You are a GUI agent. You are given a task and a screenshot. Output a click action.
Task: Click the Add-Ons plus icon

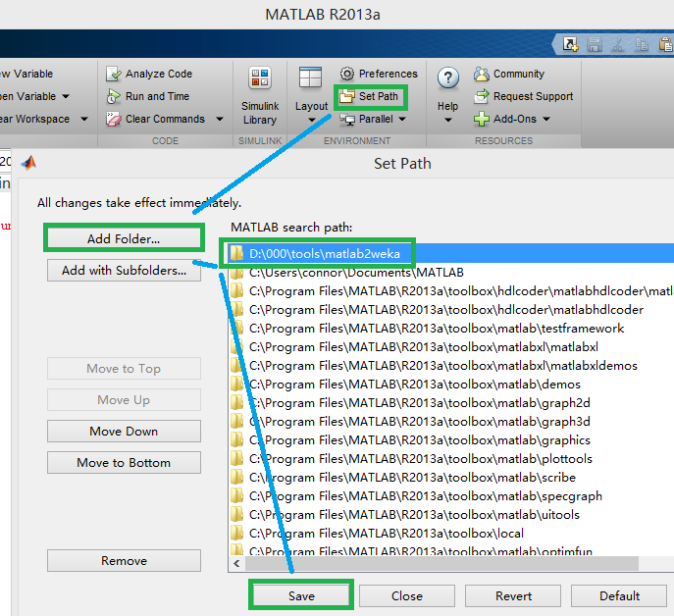pos(482,119)
